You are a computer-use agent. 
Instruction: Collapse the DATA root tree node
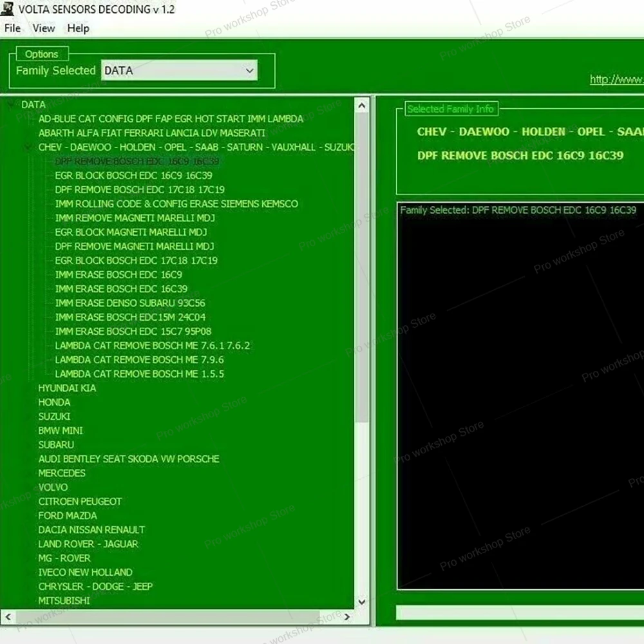click(11, 104)
